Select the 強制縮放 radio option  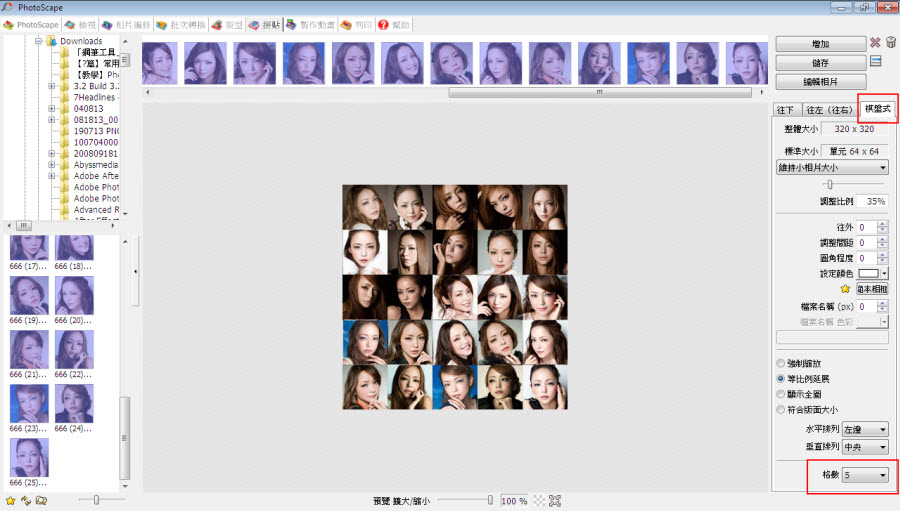coord(781,363)
